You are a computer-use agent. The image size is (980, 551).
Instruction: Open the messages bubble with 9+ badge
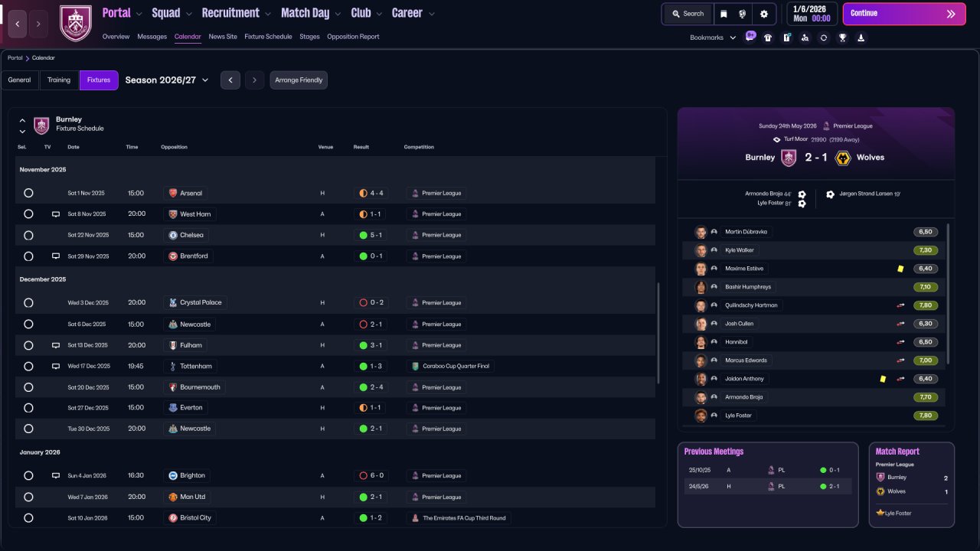[750, 37]
